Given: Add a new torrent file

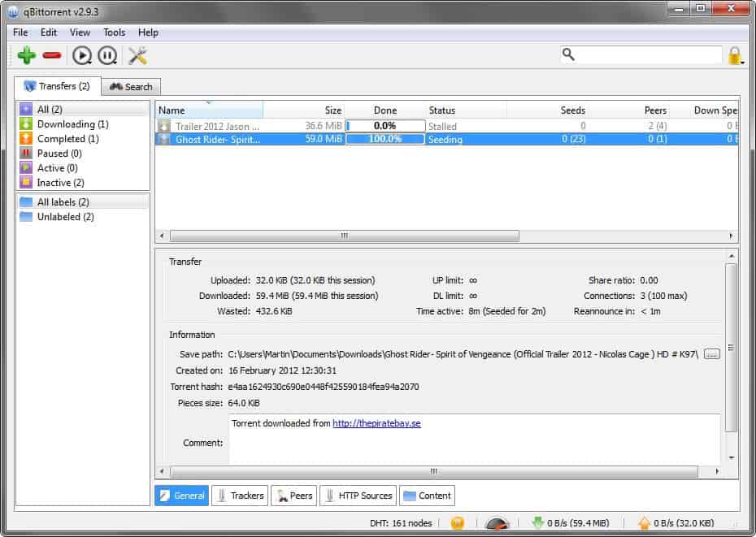Looking at the screenshot, I should click(x=27, y=54).
